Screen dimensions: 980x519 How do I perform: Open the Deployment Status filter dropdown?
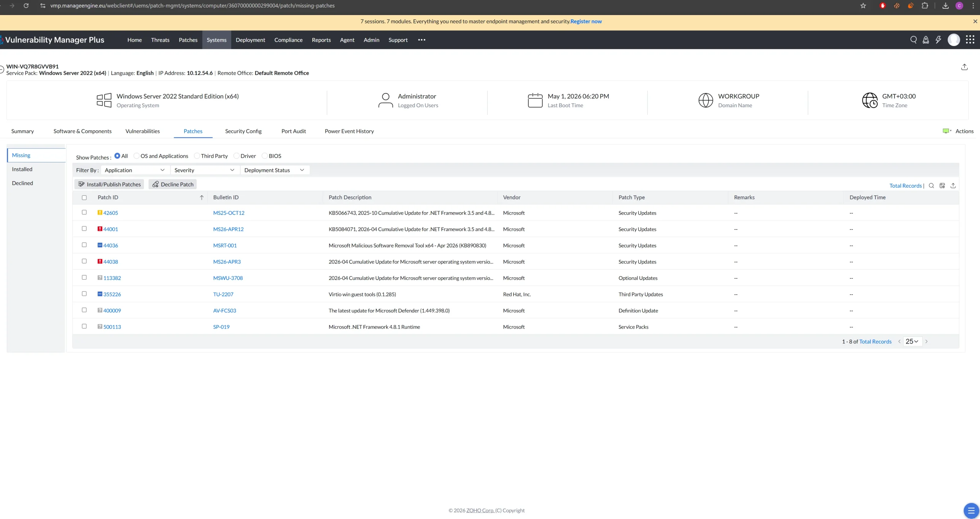coord(274,170)
